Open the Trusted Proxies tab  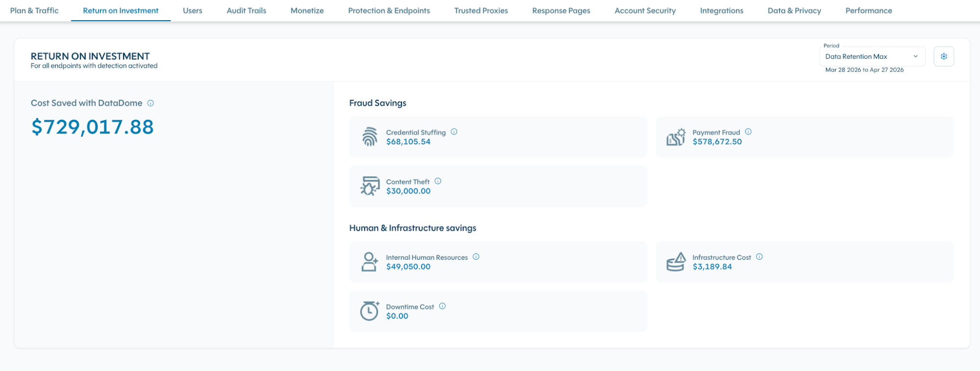pyautogui.click(x=481, y=10)
